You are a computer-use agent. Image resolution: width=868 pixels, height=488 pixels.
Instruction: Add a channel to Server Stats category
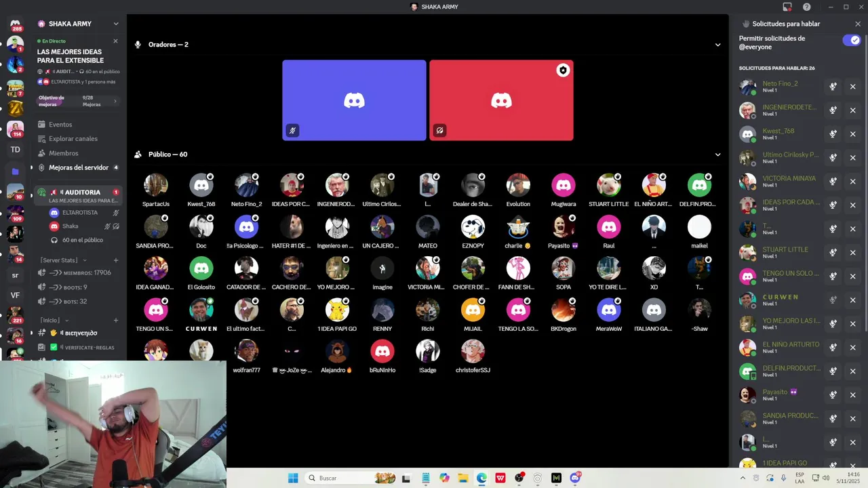click(116, 260)
